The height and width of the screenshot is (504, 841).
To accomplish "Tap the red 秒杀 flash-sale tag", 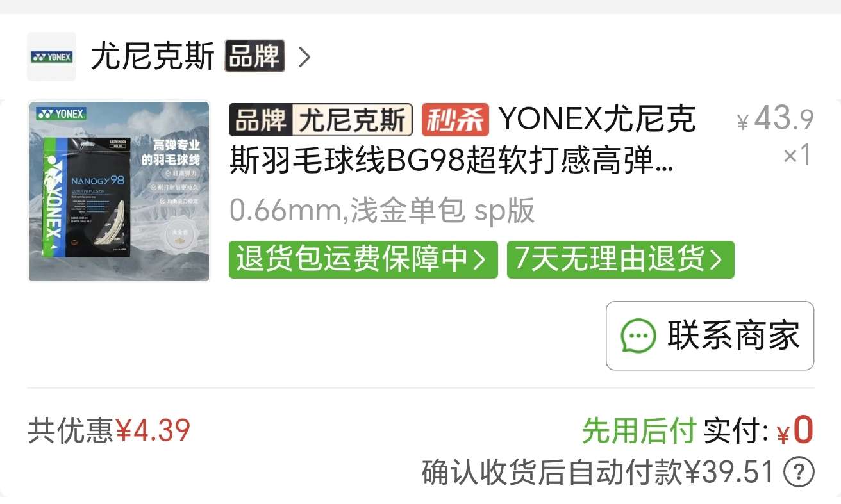I will tap(455, 120).
